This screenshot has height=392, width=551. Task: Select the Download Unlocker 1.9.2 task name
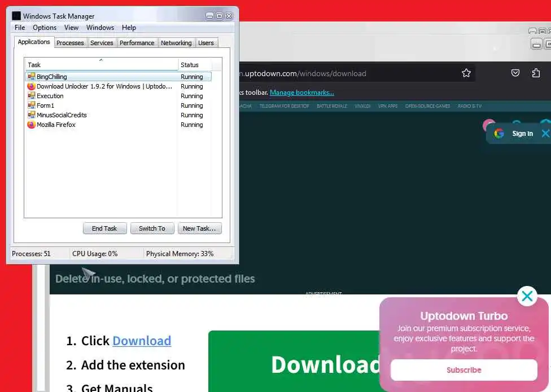(104, 86)
